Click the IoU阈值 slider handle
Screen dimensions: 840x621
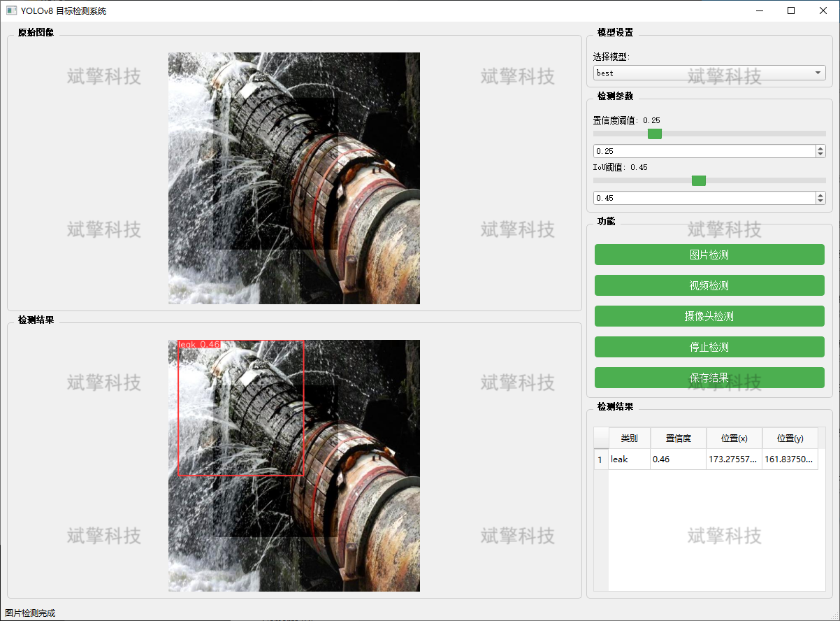(699, 180)
